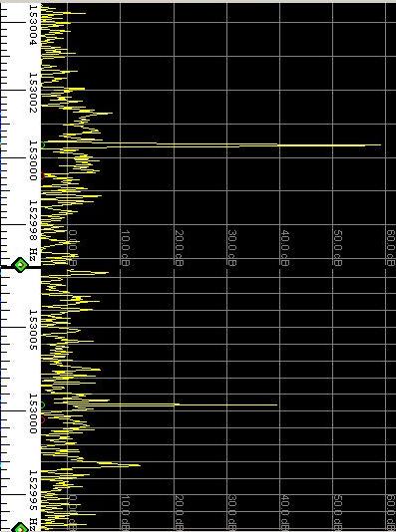This screenshot has width=396, height=532.
Task: Click the 10.0 dB label in upper plot
Action: 126,248
